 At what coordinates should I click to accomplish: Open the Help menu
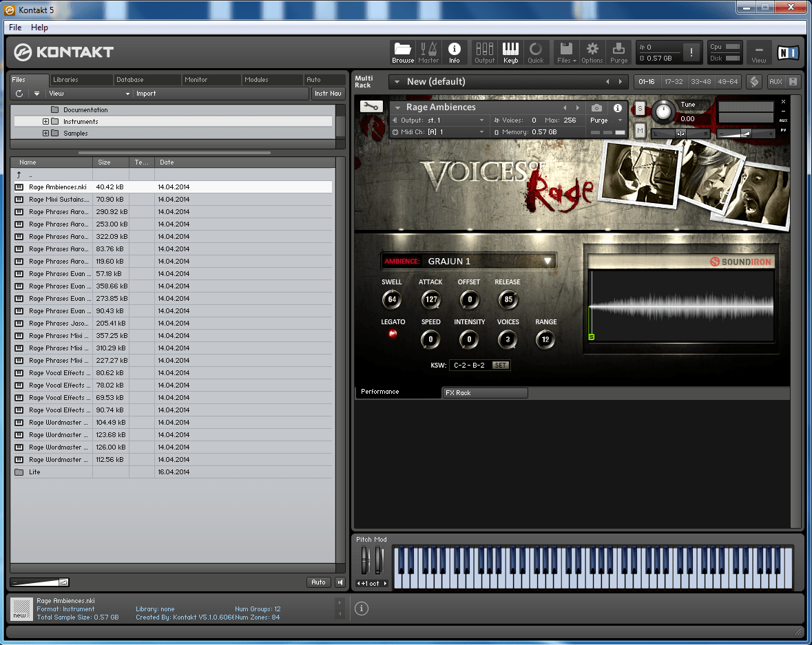(x=39, y=28)
